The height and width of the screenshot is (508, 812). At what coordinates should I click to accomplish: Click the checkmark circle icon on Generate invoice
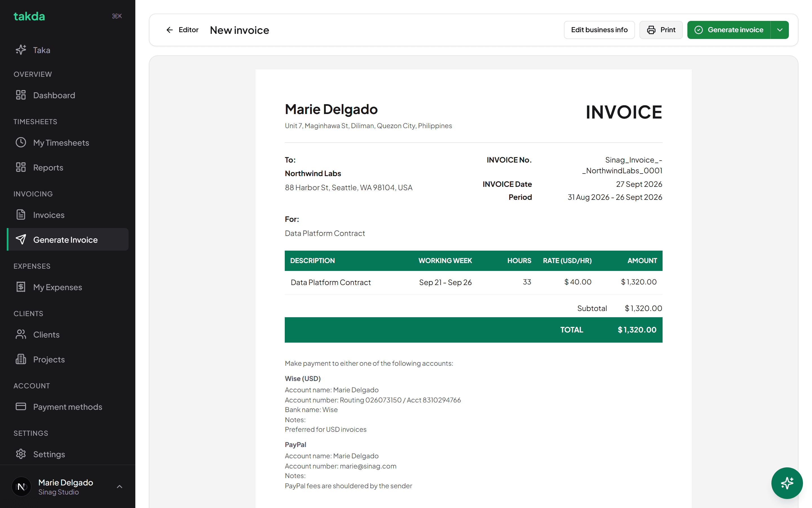pyautogui.click(x=699, y=30)
